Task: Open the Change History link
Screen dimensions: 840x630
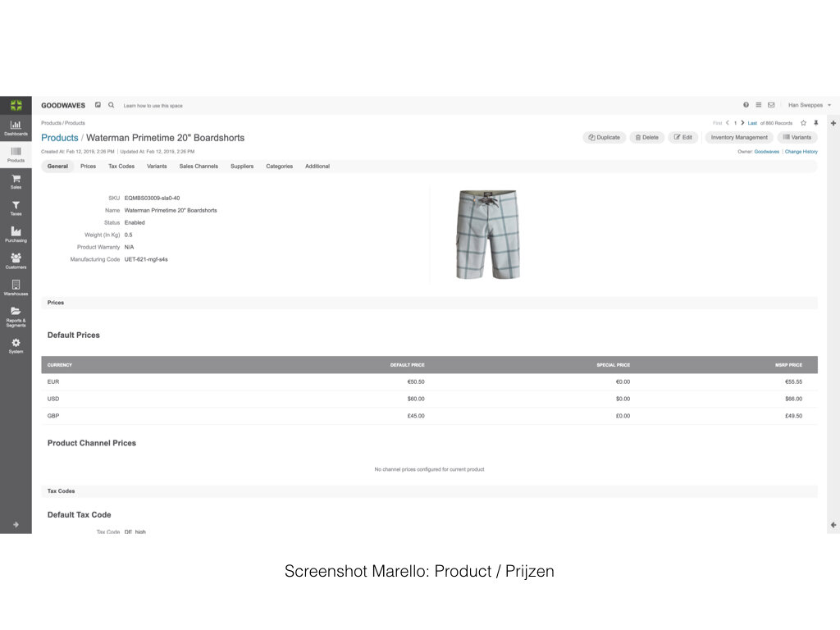Action: [x=801, y=152]
